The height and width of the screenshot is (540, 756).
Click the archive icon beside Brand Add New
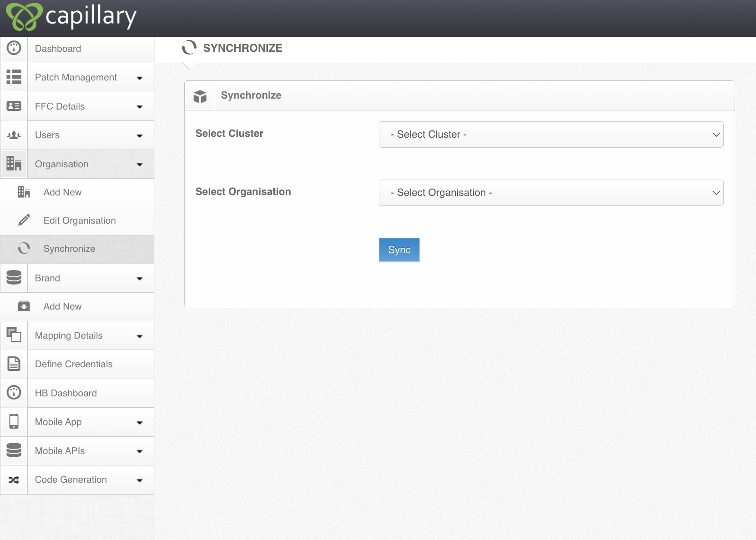[24, 306]
